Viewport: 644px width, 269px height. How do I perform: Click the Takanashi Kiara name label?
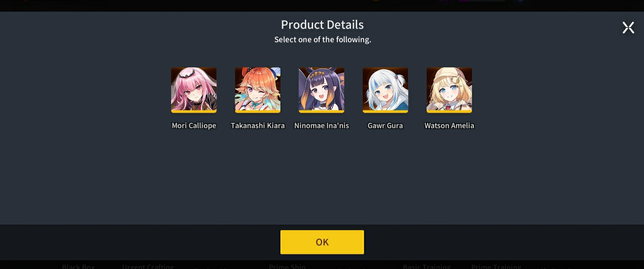point(258,126)
